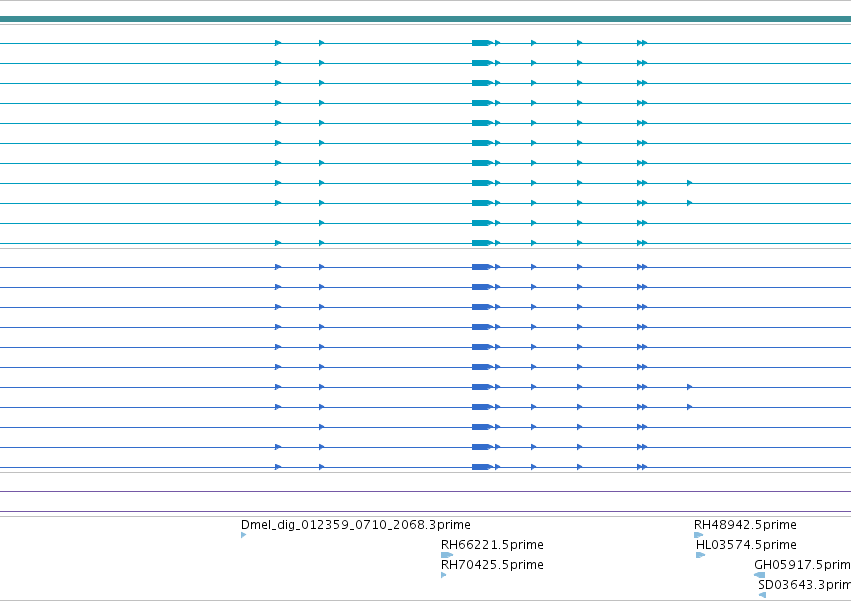Click the feature glyph beneath RH66221.5prime
The height and width of the screenshot is (601, 851).
coord(447,555)
